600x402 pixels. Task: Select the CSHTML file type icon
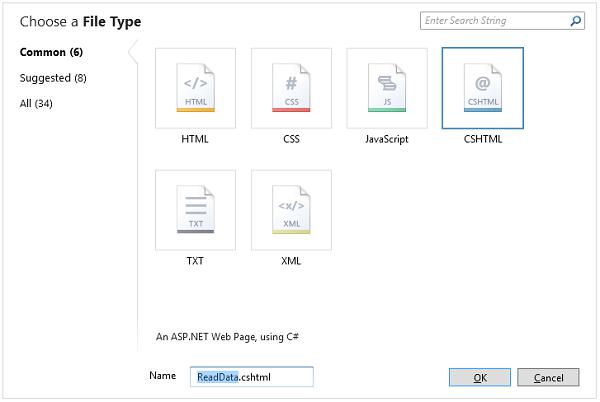[482, 88]
